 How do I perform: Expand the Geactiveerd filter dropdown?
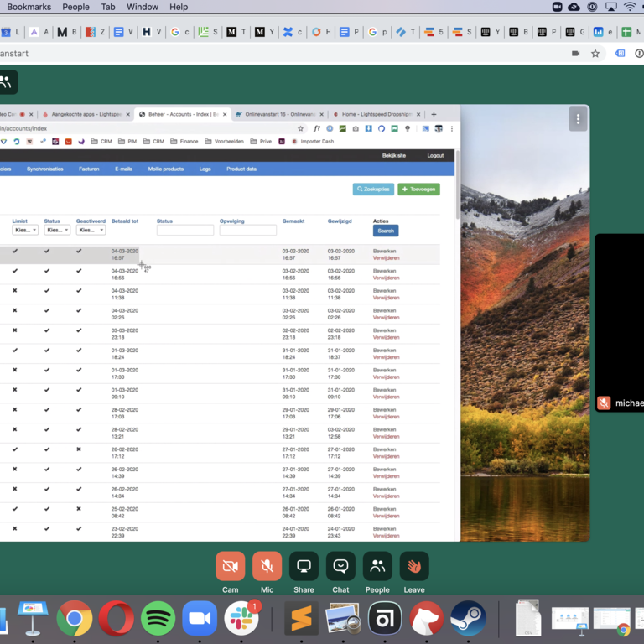click(91, 230)
